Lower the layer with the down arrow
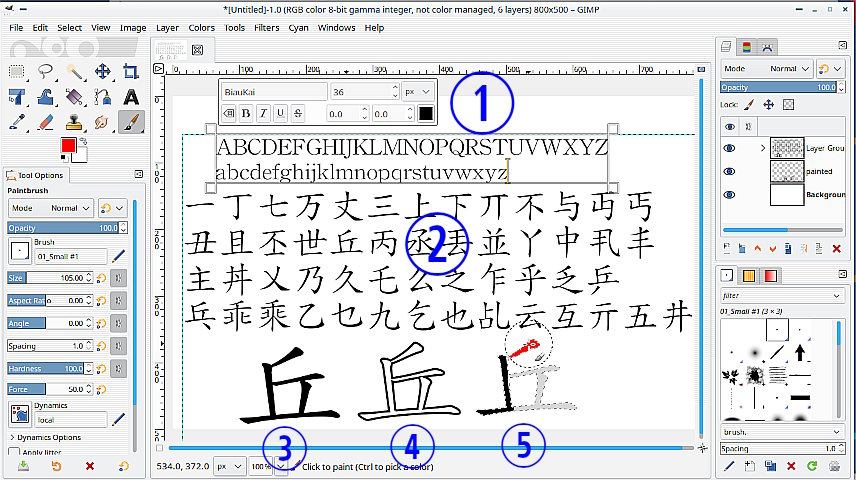The height and width of the screenshot is (480, 856). pos(772,249)
